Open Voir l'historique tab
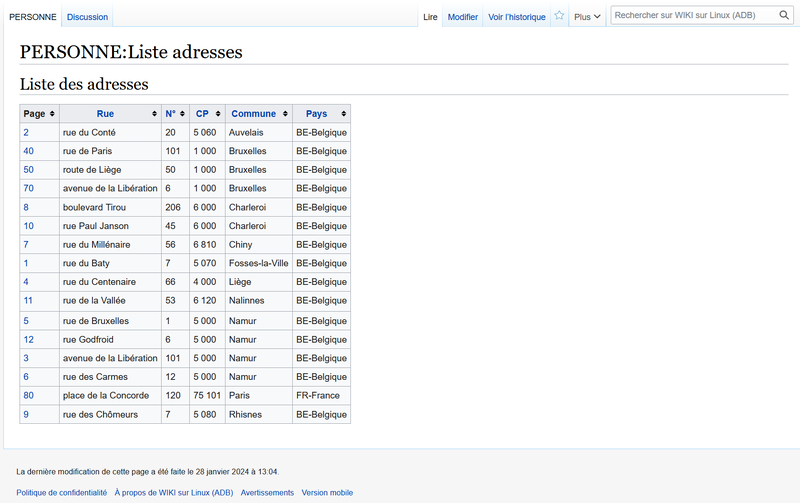Screen dimensions: 800x503 tap(517, 17)
